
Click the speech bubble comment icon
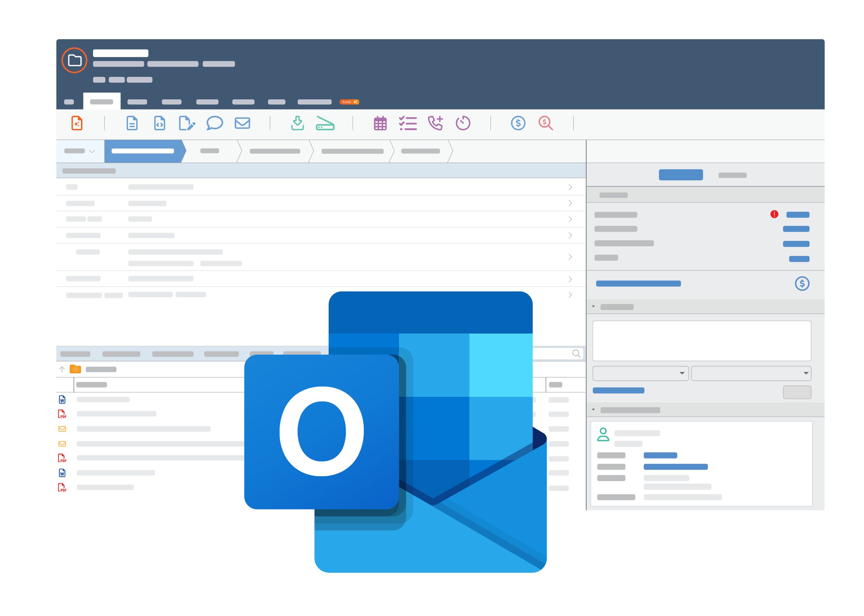[x=215, y=123]
